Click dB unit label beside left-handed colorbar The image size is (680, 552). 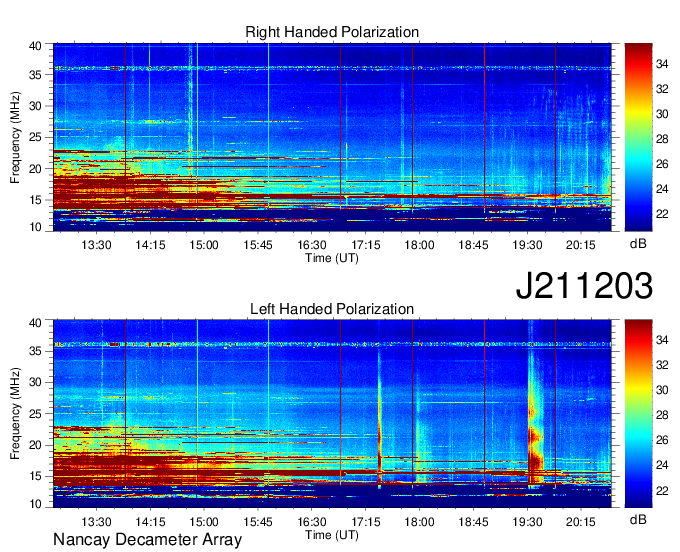pos(638,519)
